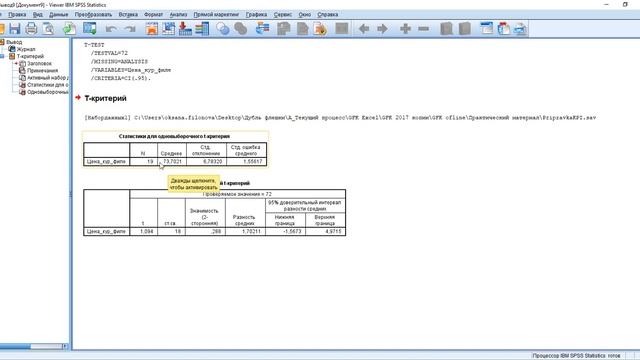The height and width of the screenshot is (360, 640).
Task: Click the Undo arrow in toolbar
Action: [111, 29]
